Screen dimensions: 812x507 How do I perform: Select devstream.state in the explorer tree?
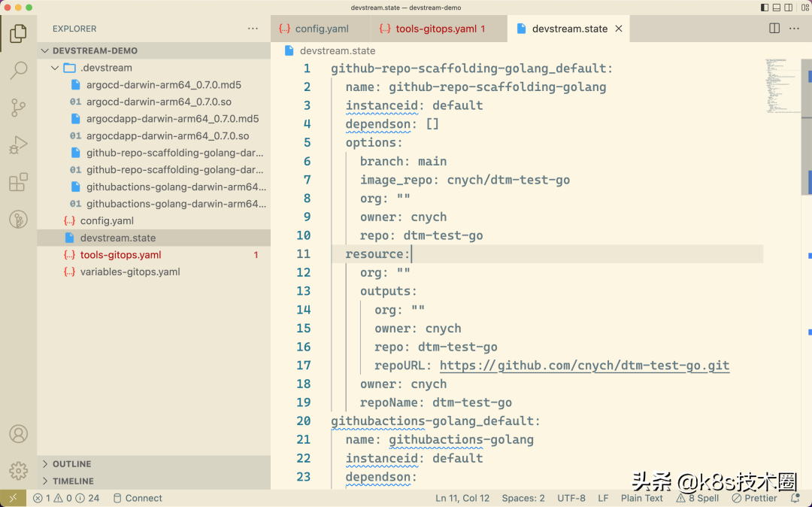(154, 238)
